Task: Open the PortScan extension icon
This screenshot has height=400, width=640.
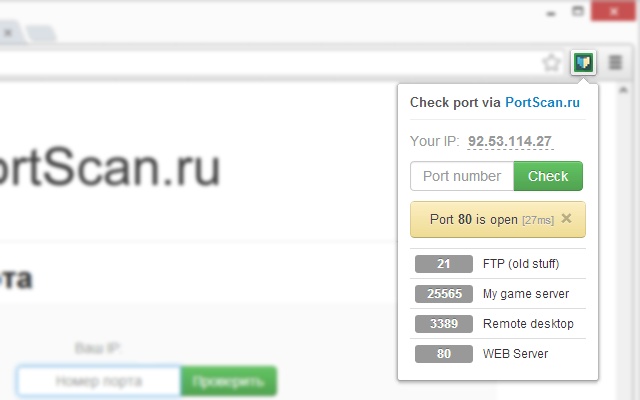Action: click(x=583, y=62)
